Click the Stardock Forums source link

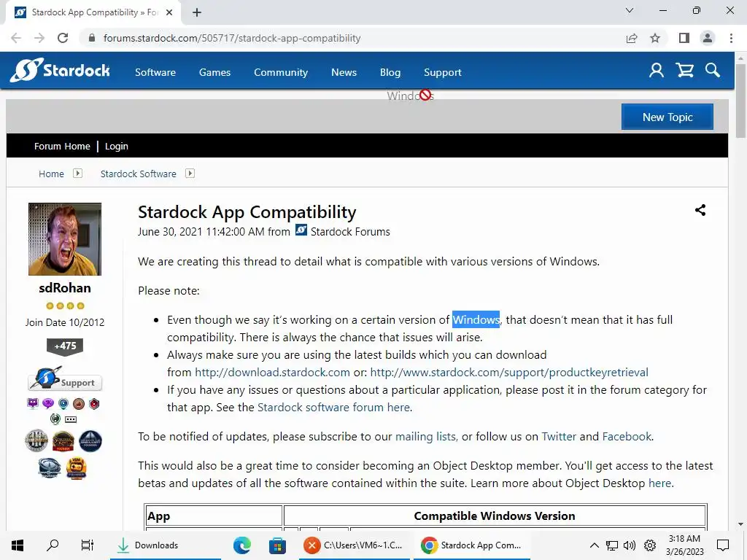point(350,232)
